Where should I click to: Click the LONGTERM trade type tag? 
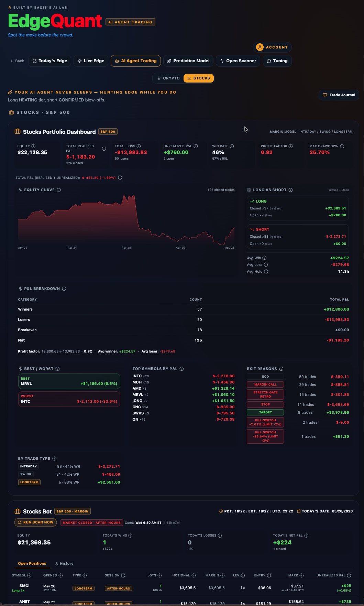pyautogui.click(x=29, y=482)
